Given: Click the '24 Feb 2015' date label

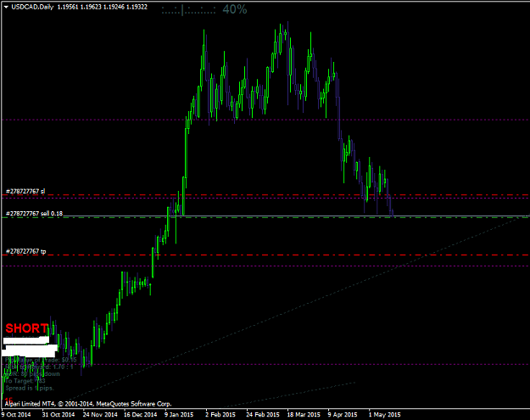Looking at the screenshot, I should 263,415.
